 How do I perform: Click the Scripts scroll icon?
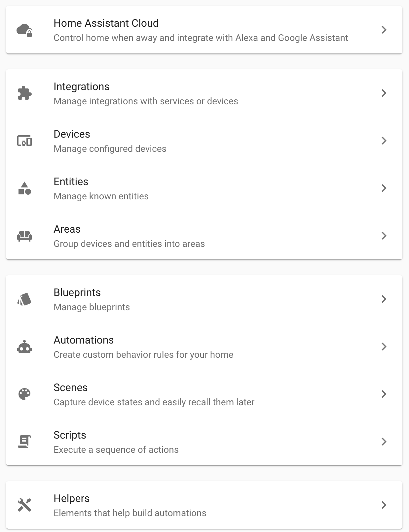pyautogui.click(x=24, y=442)
